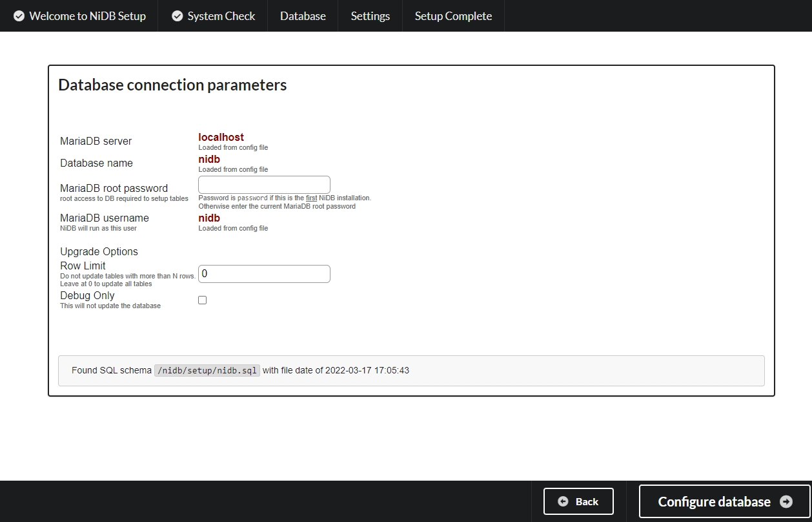The height and width of the screenshot is (522, 812).
Task: Click the right arrow icon in Configure database
Action: click(786, 502)
